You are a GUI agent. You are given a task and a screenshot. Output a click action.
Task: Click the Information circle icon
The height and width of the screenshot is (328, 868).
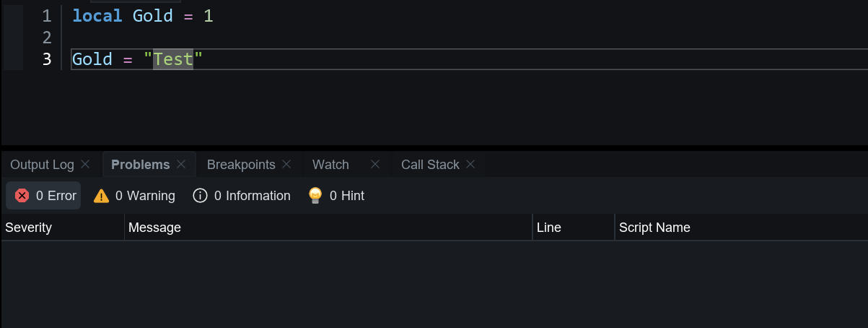point(201,196)
